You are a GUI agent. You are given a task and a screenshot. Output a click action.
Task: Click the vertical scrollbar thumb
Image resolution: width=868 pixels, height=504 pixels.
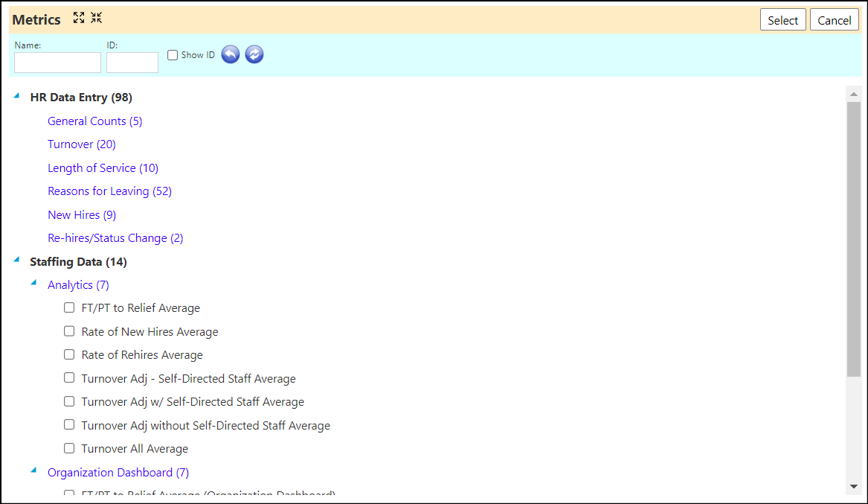pos(854,239)
